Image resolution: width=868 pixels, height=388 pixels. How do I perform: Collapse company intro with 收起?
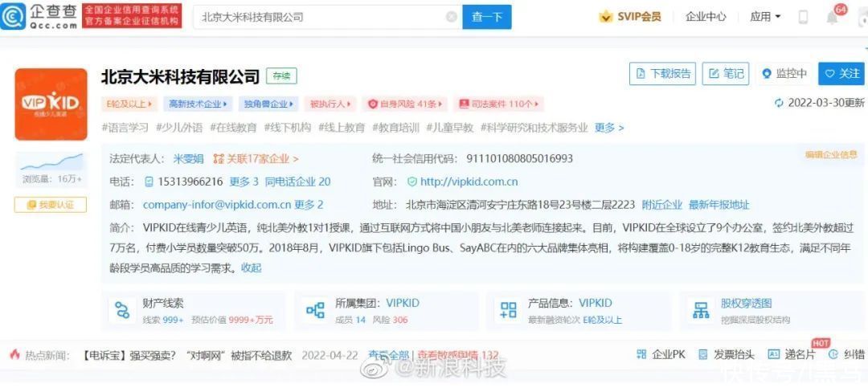click(251, 268)
